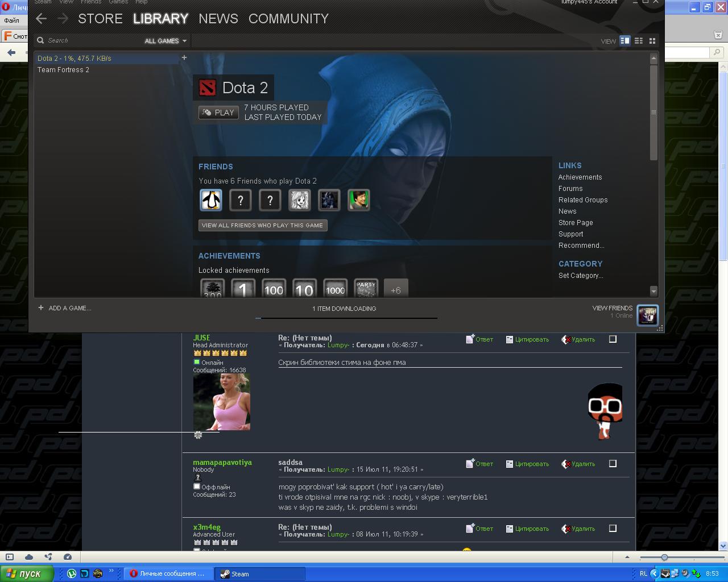This screenshot has height=582, width=728.
Task: Select the 'PARTY' locked achievement icon
Action: click(x=366, y=289)
